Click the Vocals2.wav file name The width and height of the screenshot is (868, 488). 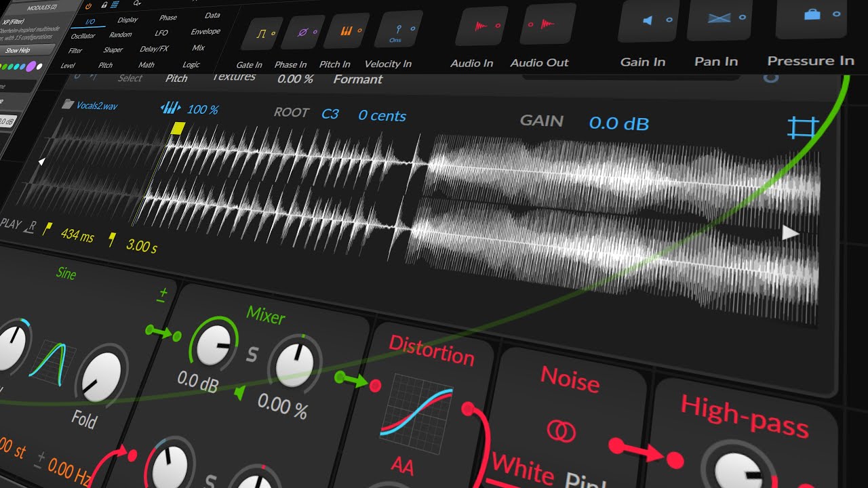click(x=96, y=106)
